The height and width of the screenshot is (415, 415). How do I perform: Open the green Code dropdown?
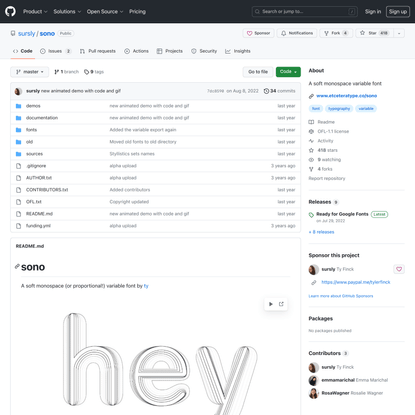point(288,72)
